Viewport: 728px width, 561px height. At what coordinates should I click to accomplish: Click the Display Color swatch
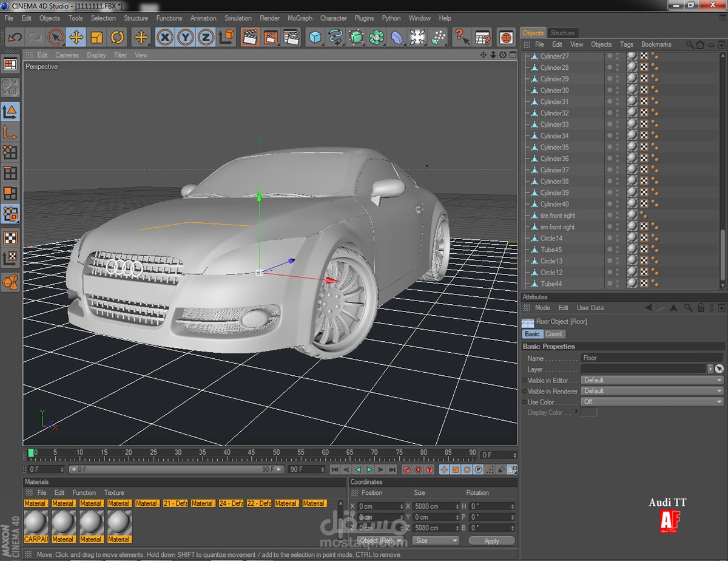click(x=588, y=413)
